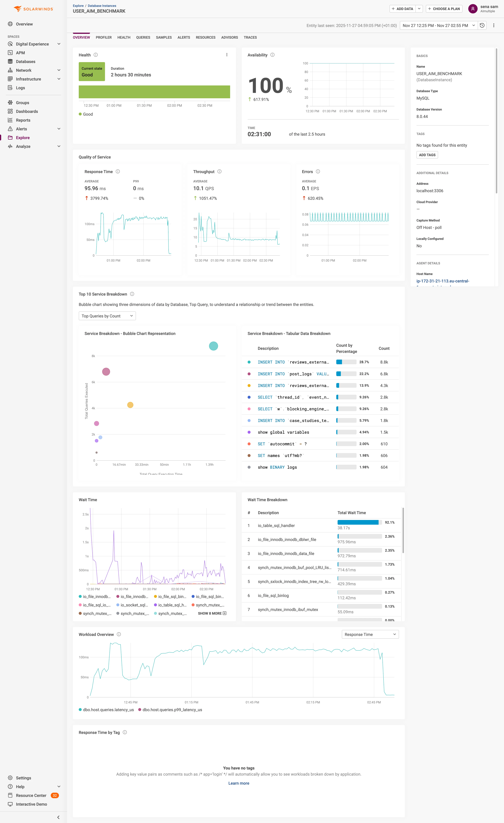Image resolution: width=504 pixels, height=823 pixels.
Task: Click the Dashboards tiles icon
Action: [x=10, y=112]
